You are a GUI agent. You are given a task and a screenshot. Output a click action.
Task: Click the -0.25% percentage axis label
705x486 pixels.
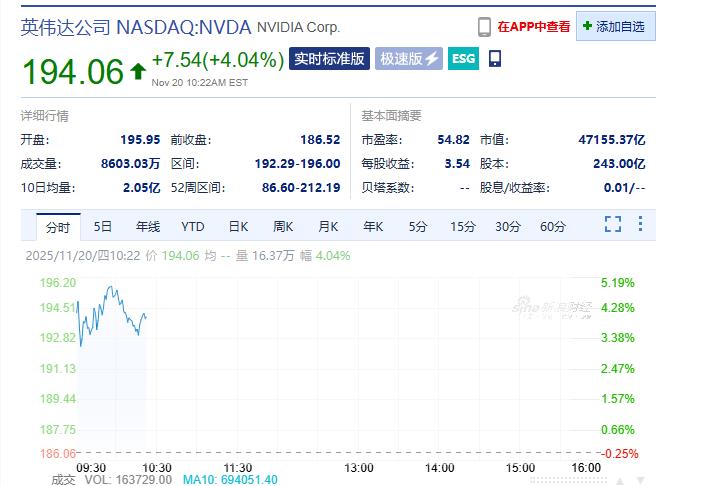click(620, 454)
